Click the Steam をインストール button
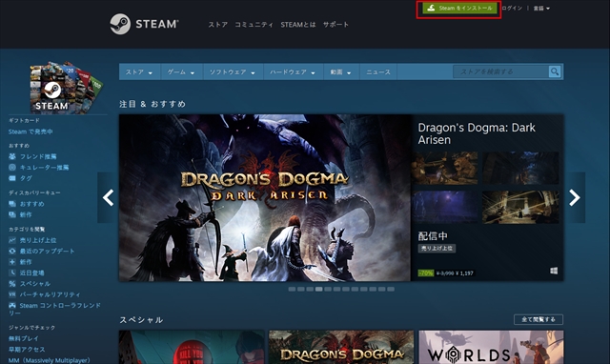 (459, 9)
